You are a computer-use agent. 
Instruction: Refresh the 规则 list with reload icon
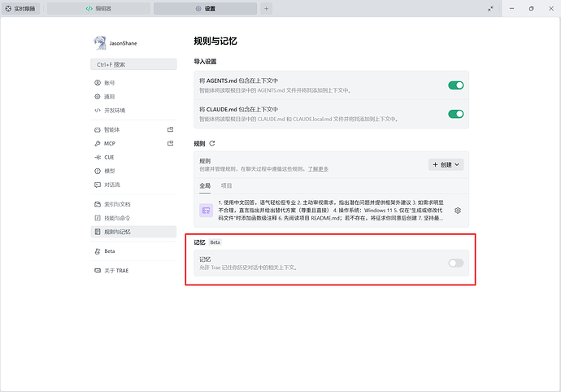[212, 143]
